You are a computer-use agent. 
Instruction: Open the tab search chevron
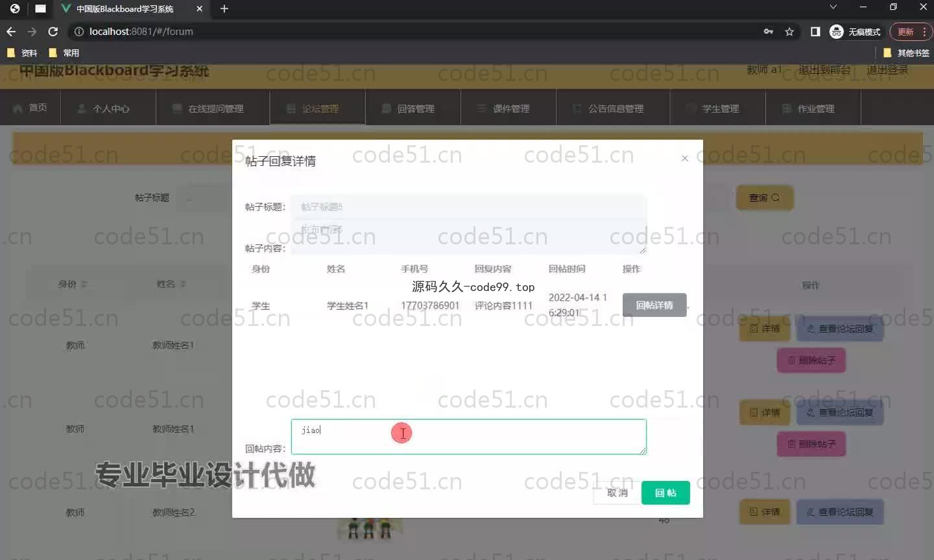point(833,7)
